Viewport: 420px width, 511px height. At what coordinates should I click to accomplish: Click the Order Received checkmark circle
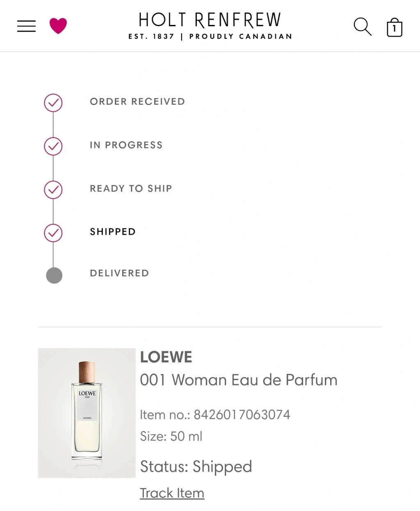(53, 103)
